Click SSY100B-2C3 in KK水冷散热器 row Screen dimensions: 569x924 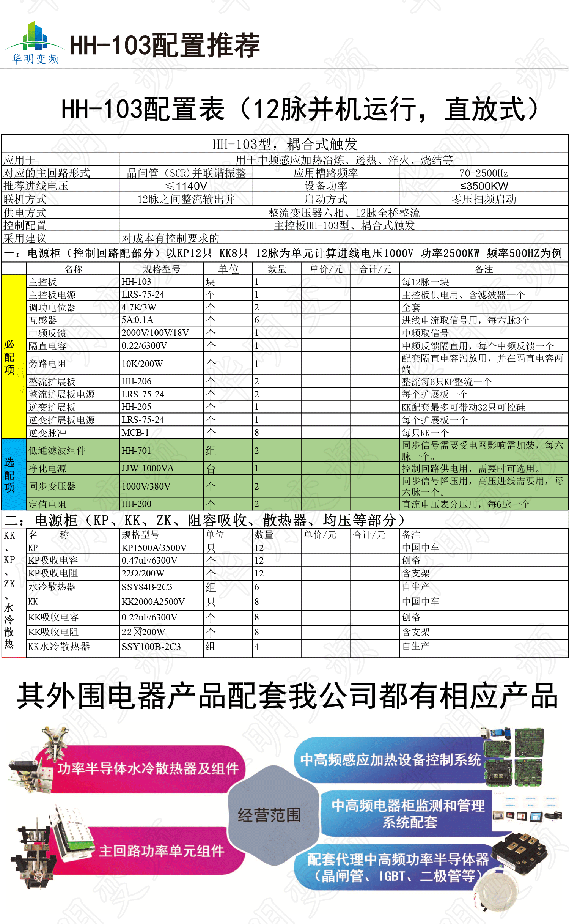(151, 647)
